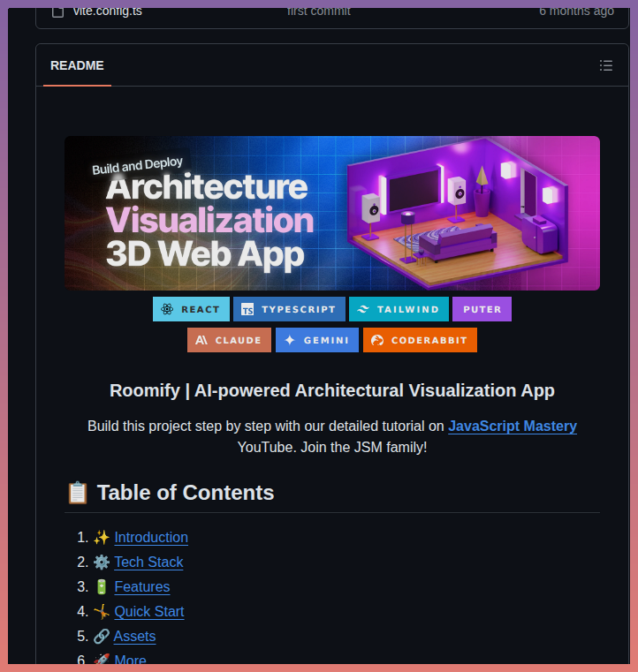The width and height of the screenshot is (638, 672).
Task: Jump to the Features section
Action: [x=142, y=586]
